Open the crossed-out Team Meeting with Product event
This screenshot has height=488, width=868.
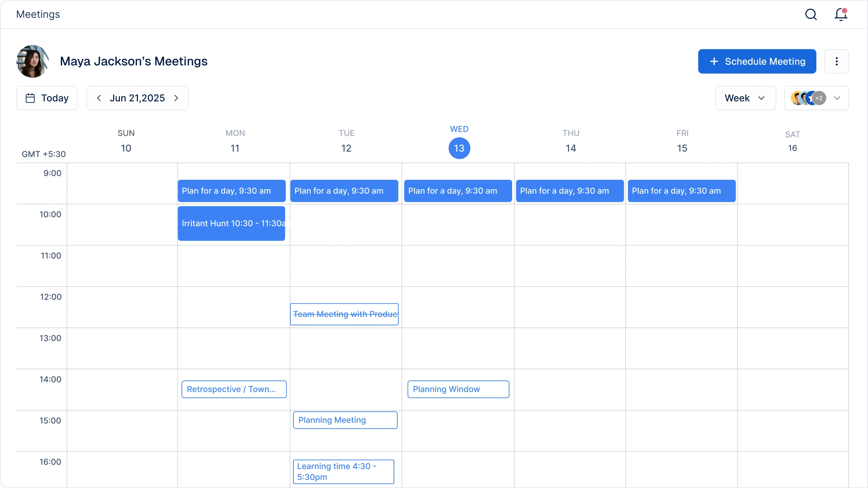click(x=344, y=314)
